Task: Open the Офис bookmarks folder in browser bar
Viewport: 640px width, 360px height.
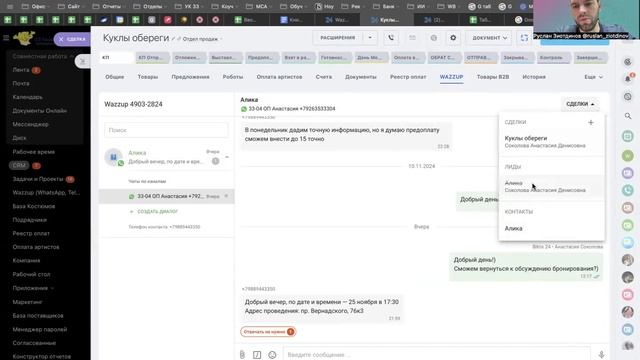Action: coord(35,7)
